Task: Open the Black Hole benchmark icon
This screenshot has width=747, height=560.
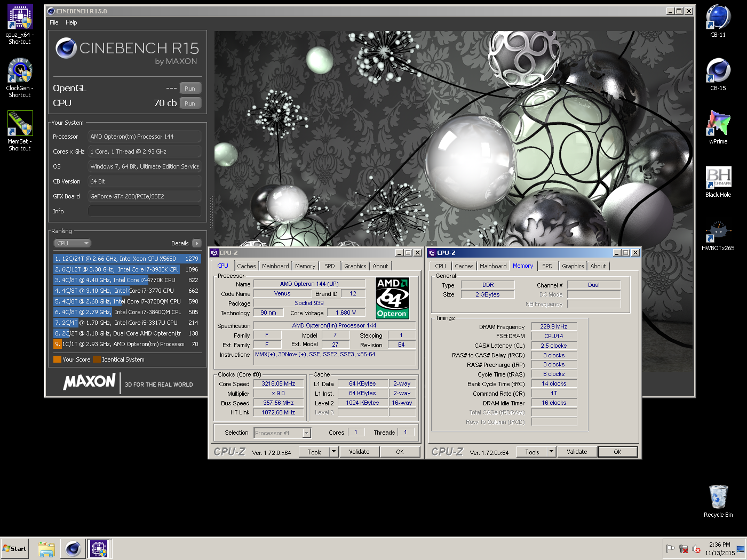Action: [718, 181]
